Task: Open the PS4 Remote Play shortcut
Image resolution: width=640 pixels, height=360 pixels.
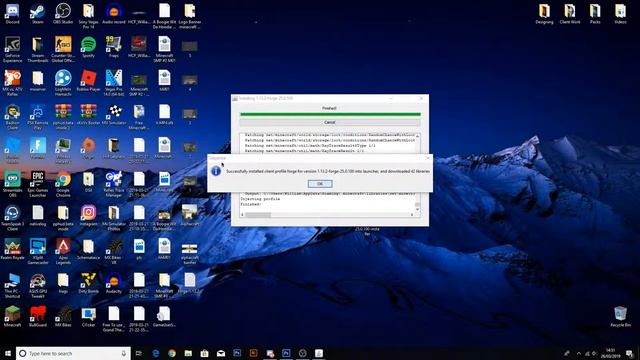Action: [x=38, y=117]
